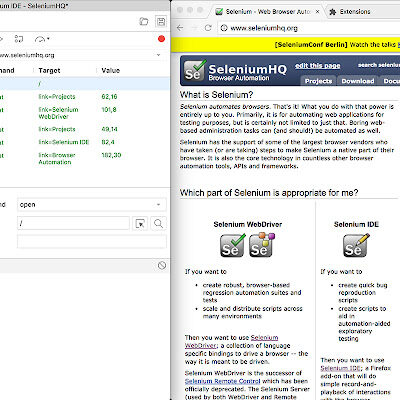The image size is (400, 400).
Task: Open the Download site tab
Action: 358,81
